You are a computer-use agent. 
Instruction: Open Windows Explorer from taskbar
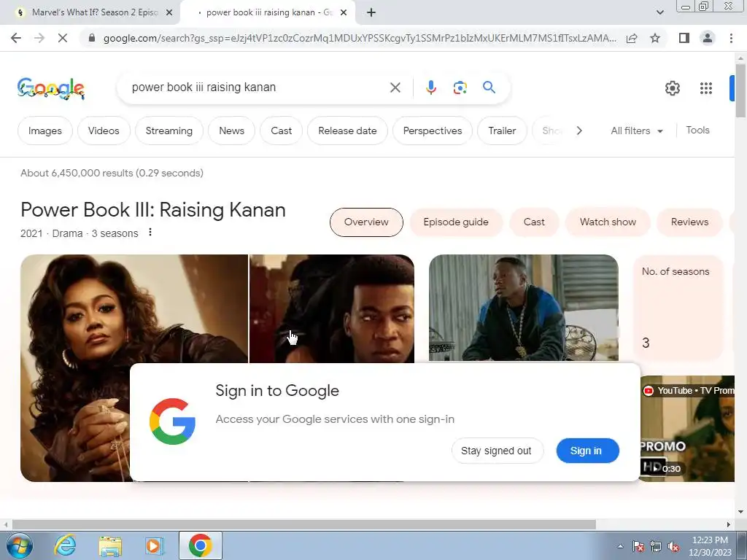tap(110, 545)
